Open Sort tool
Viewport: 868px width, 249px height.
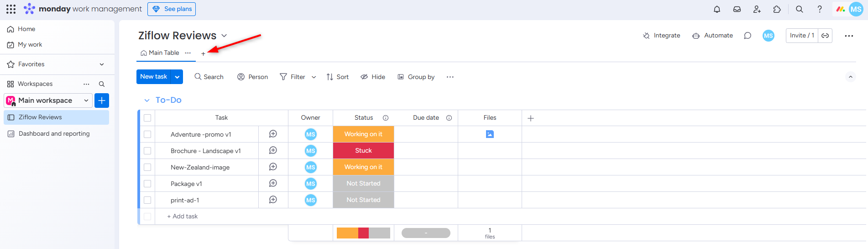(338, 77)
